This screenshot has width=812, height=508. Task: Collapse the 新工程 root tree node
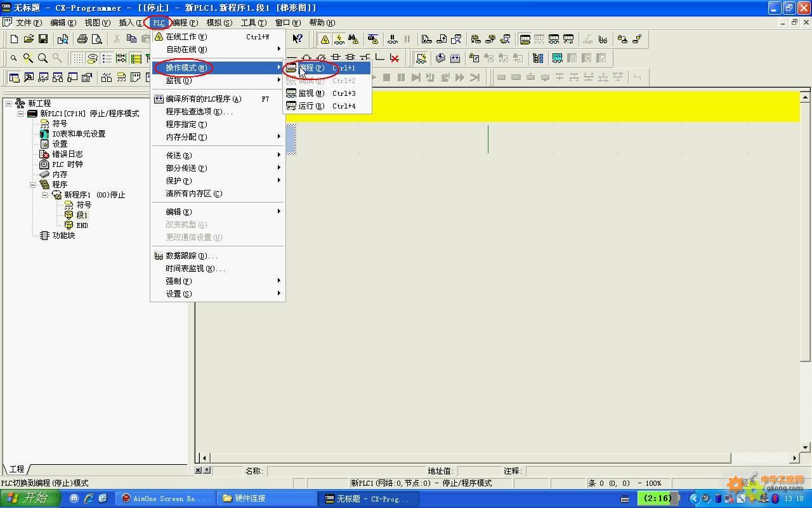[x=9, y=104]
